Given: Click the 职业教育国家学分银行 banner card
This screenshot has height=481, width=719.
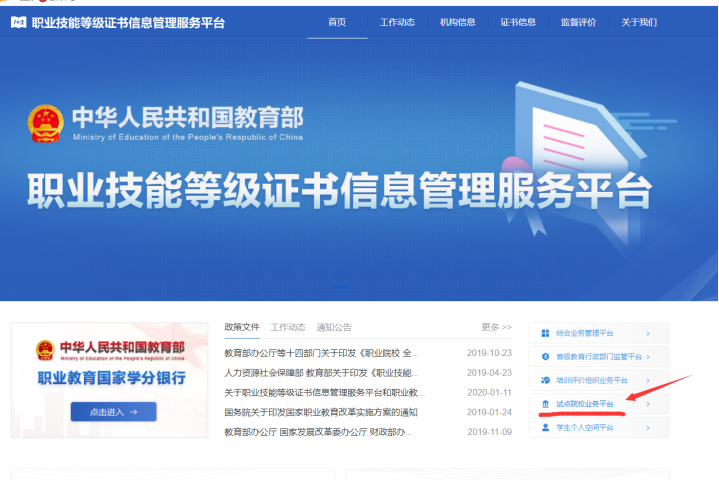Looking at the screenshot, I should click(109, 379).
